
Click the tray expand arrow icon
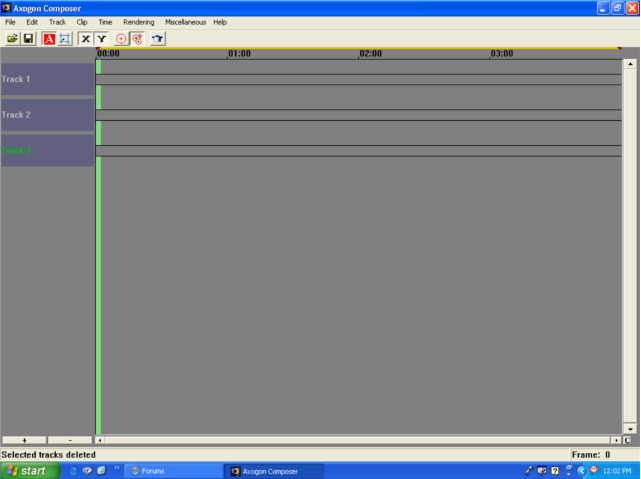click(581, 471)
